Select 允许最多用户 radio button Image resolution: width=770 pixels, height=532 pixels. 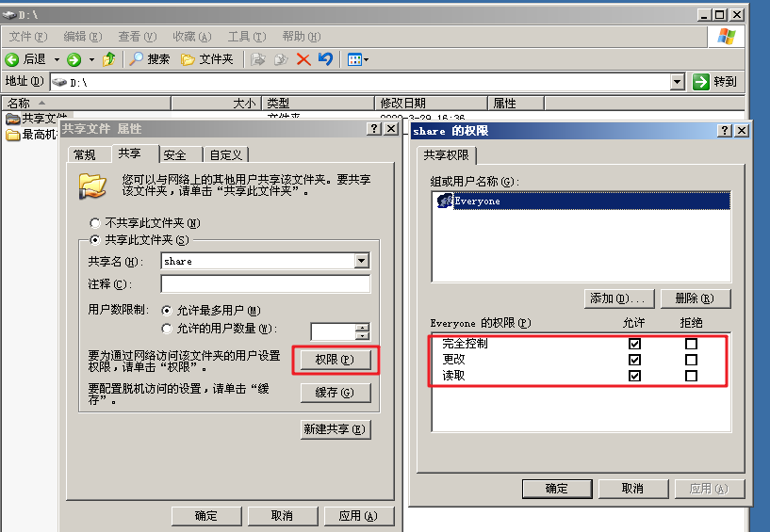[167, 311]
